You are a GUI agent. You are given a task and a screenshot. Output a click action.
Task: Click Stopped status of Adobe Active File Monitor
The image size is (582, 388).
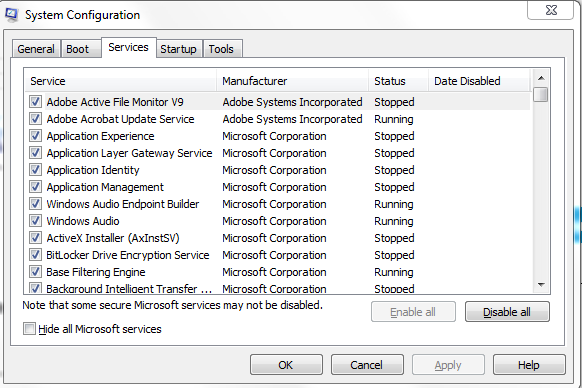click(x=394, y=102)
